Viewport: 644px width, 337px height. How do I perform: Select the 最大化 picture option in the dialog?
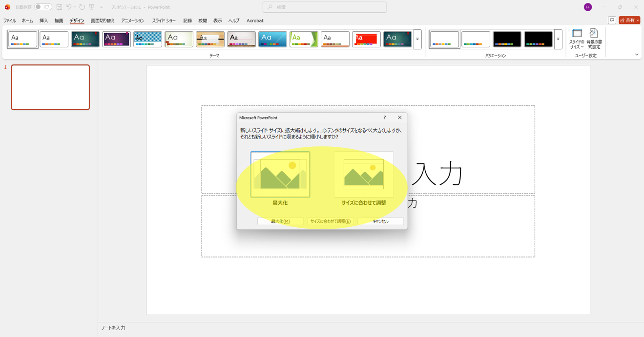280,175
